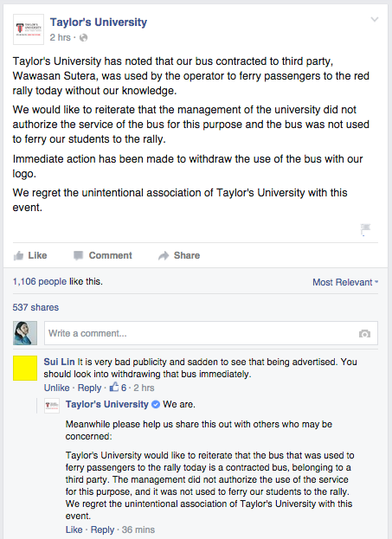Click the 6 likes thumbs-up icon on comment
The height and width of the screenshot is (539, 392).
pos(114,387)
